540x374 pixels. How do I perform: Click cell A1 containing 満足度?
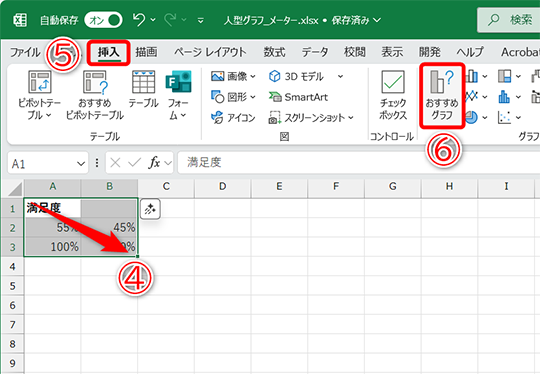pyautogui.click(x=52, y=208)
